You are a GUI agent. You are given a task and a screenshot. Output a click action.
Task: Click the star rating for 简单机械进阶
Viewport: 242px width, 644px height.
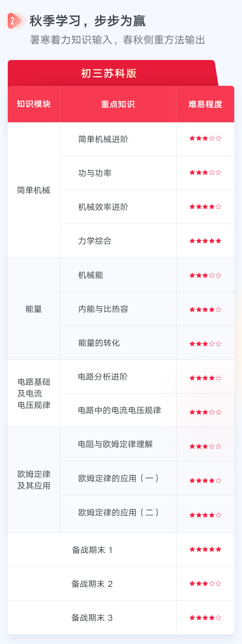pyautogui.click(x=205, y=138)
